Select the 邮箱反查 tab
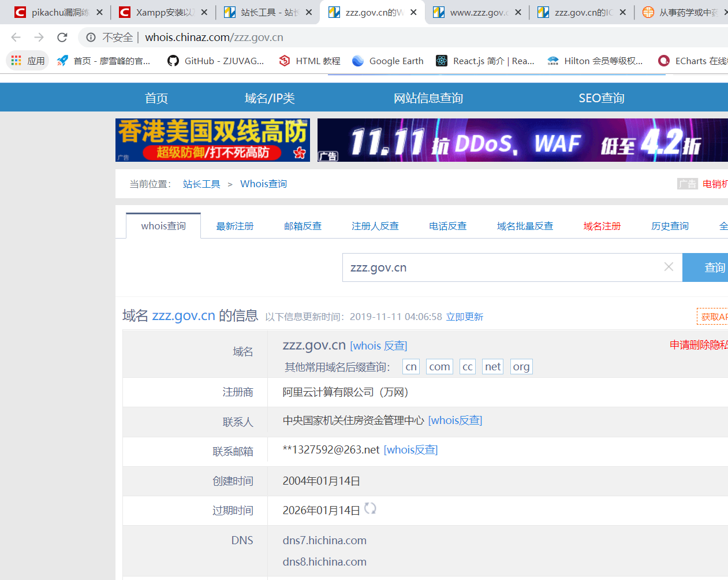 click(x=303, y=226)
